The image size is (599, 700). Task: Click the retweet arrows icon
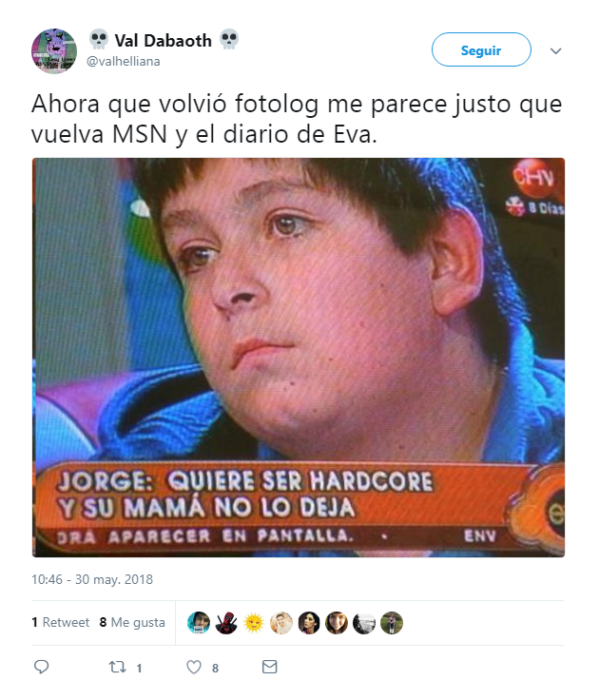click(117, 667)
